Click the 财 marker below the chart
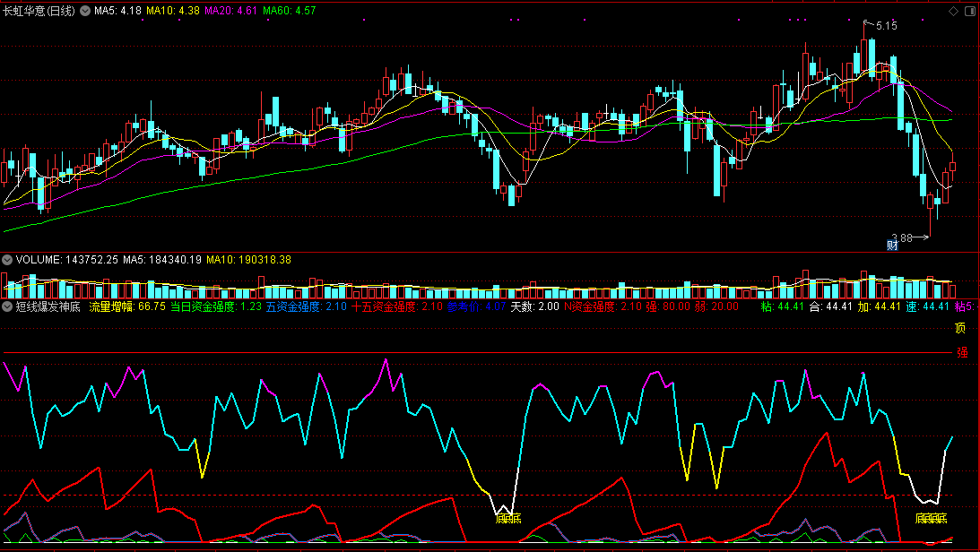The width and height of the screenshot is (980, 552). tap(892, 246)
